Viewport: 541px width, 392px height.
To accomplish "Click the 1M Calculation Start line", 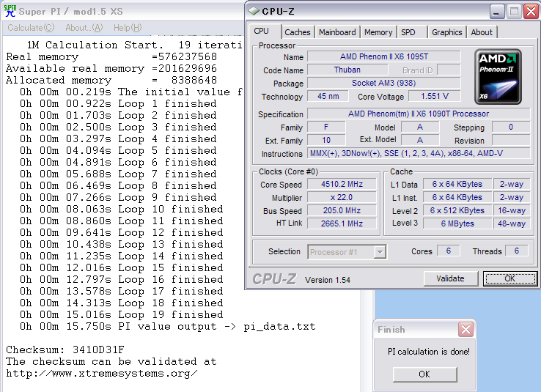I will tap(135, 45).
